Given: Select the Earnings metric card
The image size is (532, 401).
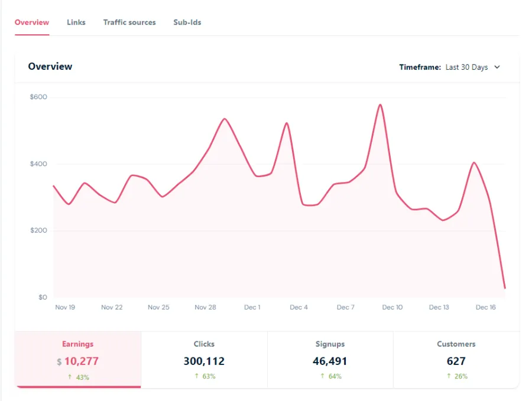Looking at the screenshot, I should 77,359.
